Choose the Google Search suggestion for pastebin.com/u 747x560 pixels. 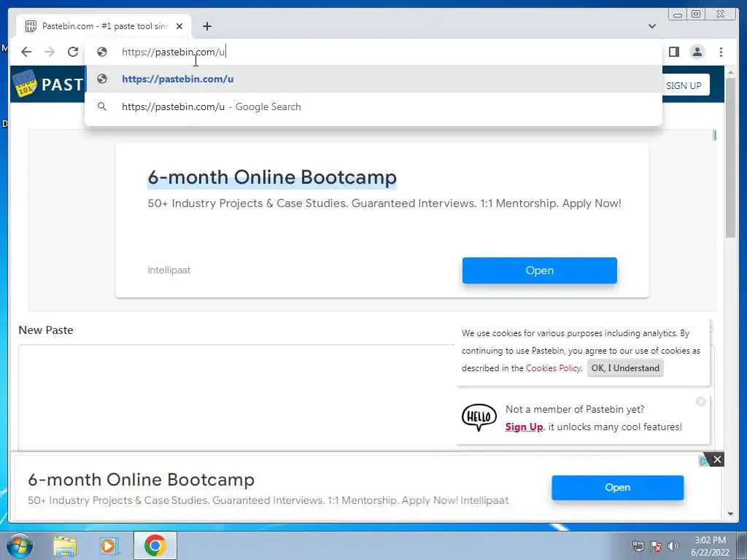(373, 106)
